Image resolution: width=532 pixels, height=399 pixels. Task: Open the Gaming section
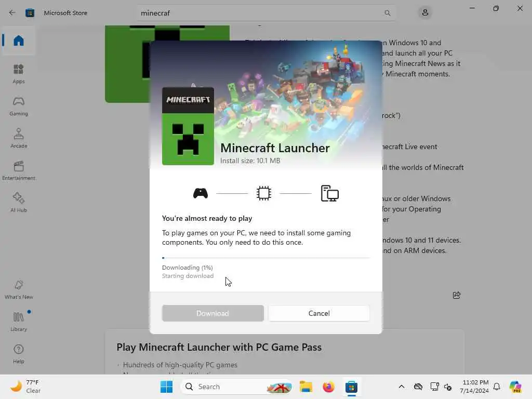[x=19, y=106]
